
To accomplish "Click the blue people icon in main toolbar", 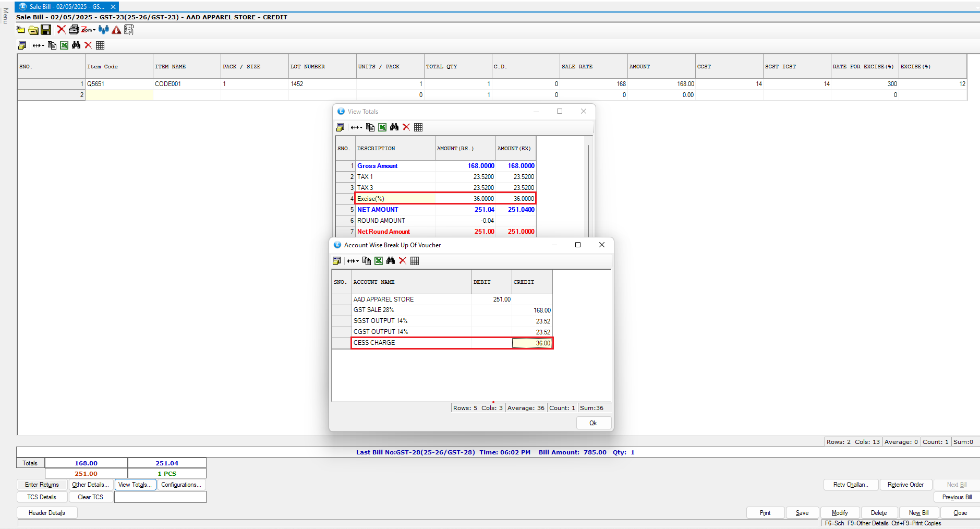I will click(104, 30).
